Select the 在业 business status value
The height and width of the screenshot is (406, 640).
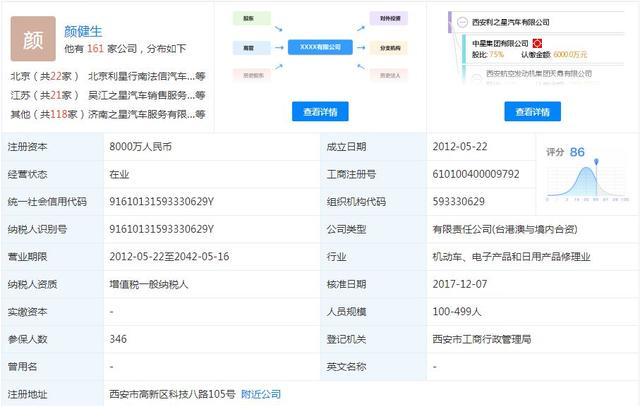coord(119,174)
